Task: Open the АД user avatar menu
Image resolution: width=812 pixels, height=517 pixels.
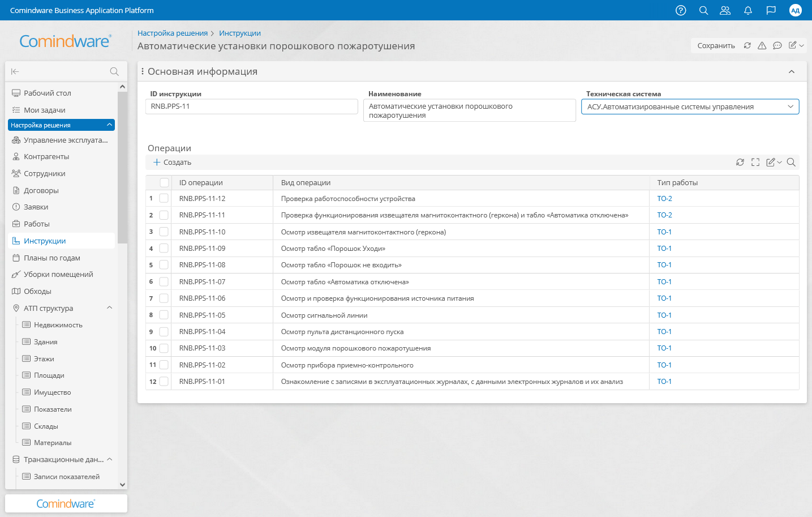Action: pyautogui.click(x=796, y=10)
